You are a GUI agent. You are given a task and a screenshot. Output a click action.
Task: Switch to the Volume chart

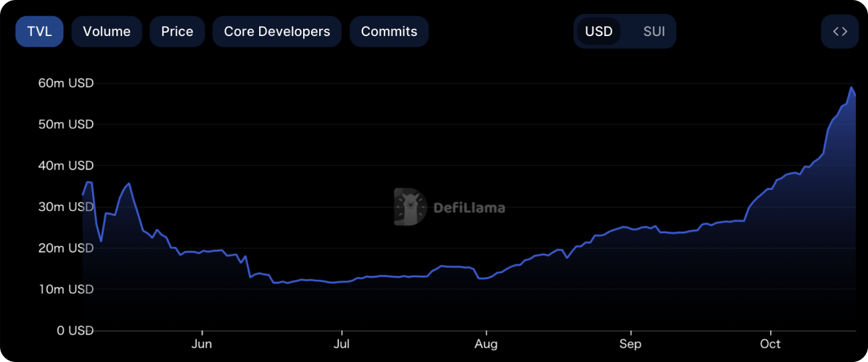coord(107,31)
